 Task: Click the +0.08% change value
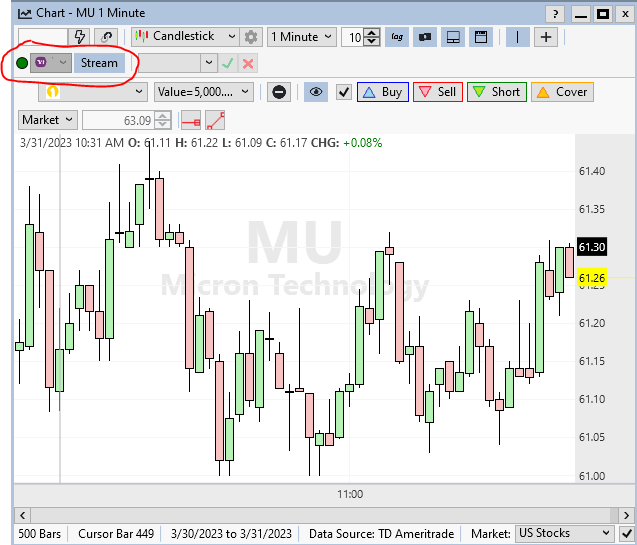[x=363, y=143]
